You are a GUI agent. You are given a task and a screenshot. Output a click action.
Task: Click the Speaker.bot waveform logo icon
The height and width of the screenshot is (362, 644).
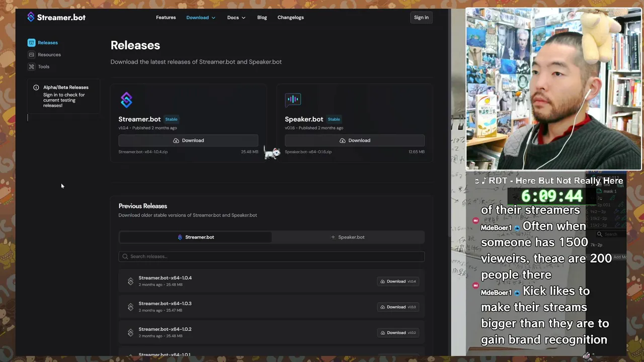point(293,99)
